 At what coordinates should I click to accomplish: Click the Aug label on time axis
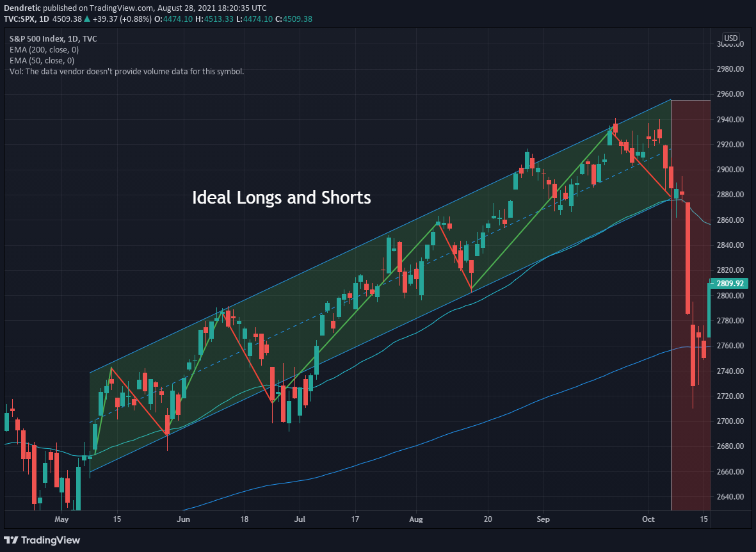415,520
